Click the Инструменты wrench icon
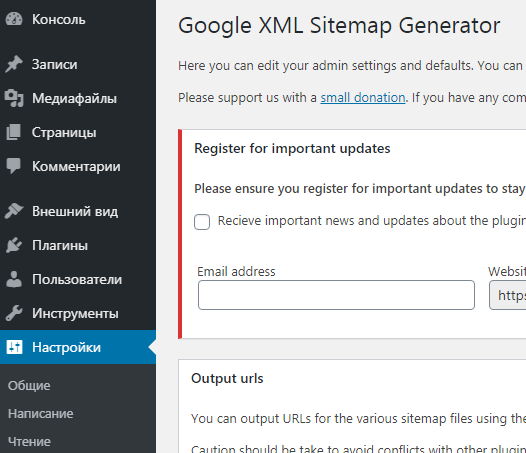Viewport: 526px width, 453px height. 14,313
